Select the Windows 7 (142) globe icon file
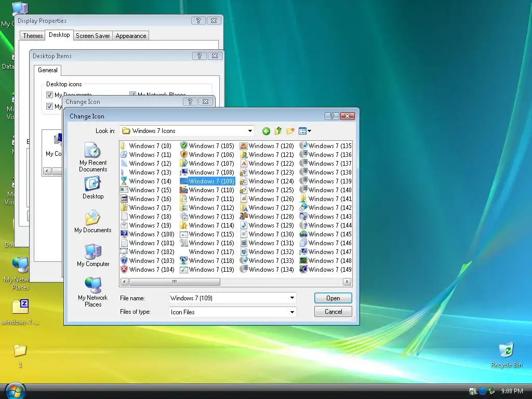Image resolution: width=532 pixels, height=399 pixels. click(326, 208)
